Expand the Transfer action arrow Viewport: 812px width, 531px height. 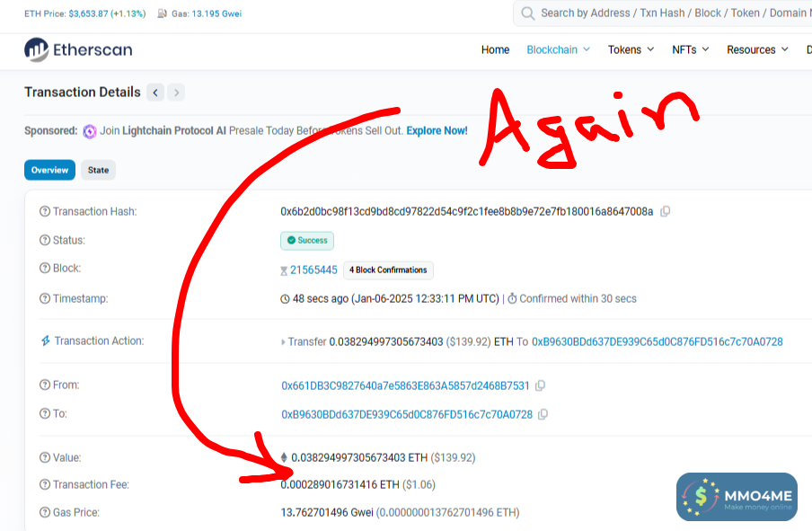pos(283,342)
